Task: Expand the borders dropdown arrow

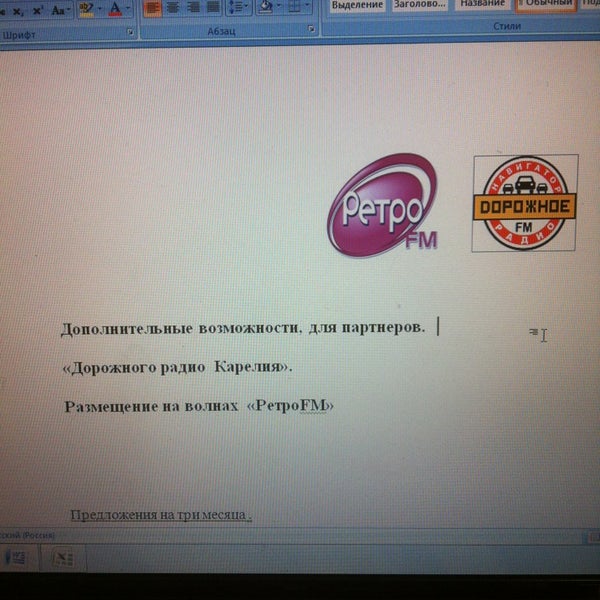Action: coord(307,5)
